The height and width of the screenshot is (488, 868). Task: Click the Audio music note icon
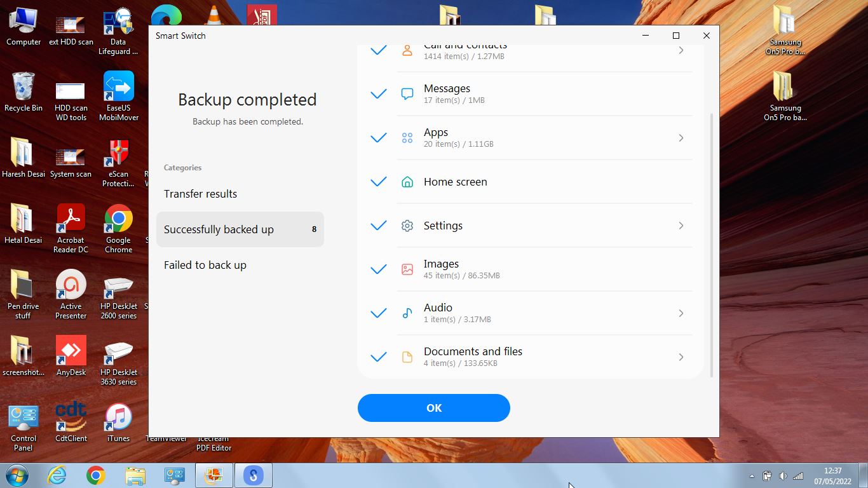point(407,313)
